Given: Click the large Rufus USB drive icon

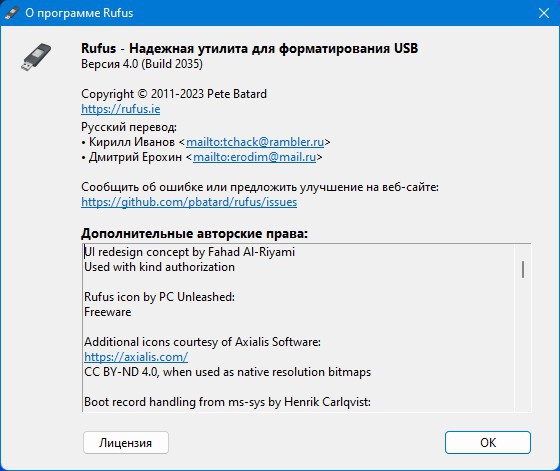Looking at the screenshot, I should pyautogui.click(x=36, y=57).
